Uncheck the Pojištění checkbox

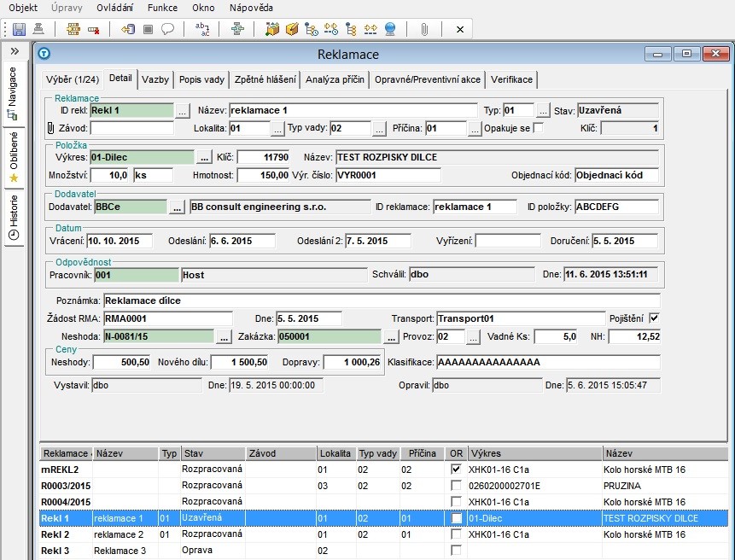point(655,318)
